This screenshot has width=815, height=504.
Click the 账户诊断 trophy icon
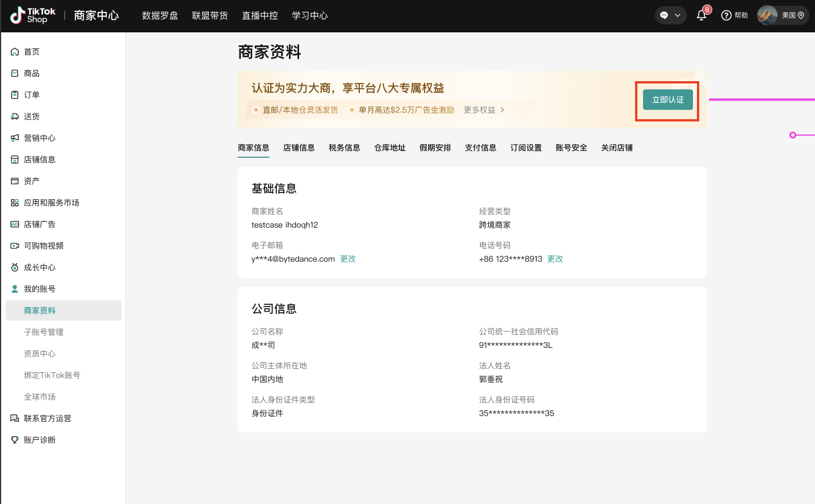tap(15, 440)
